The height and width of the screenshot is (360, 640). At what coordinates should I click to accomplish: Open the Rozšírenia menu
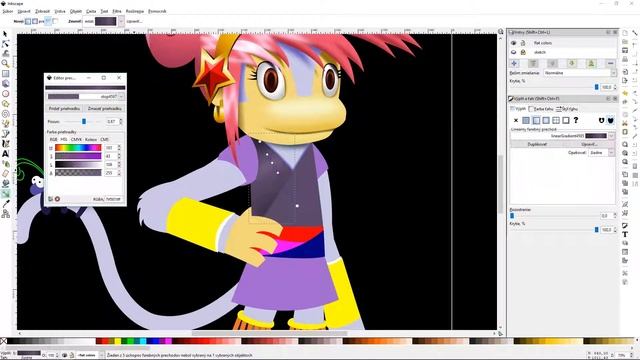click(x=135, y=11)
